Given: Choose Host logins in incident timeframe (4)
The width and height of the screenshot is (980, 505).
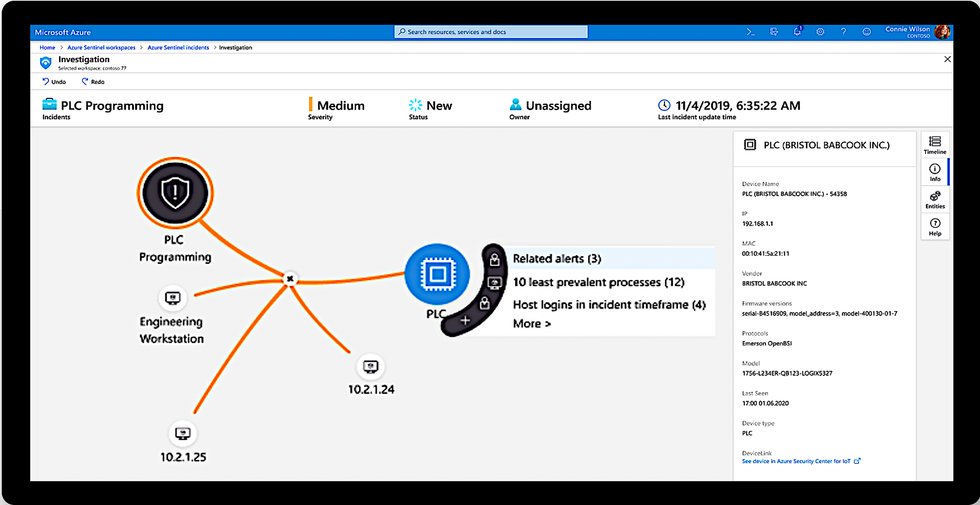Looking at the screenshot, I should [609, 304].
